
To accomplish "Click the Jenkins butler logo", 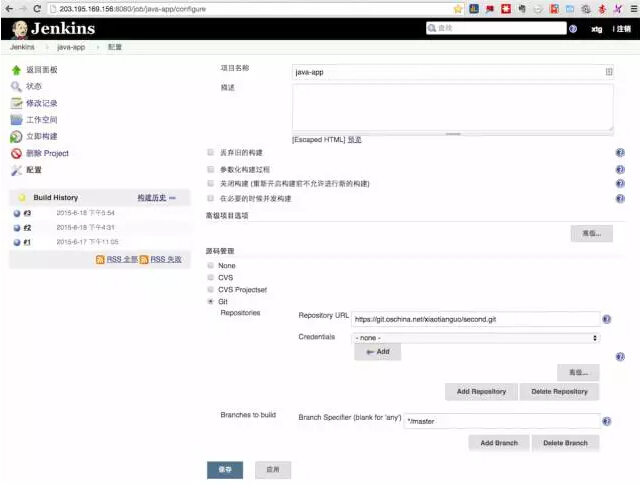I will tap(20, 29).
